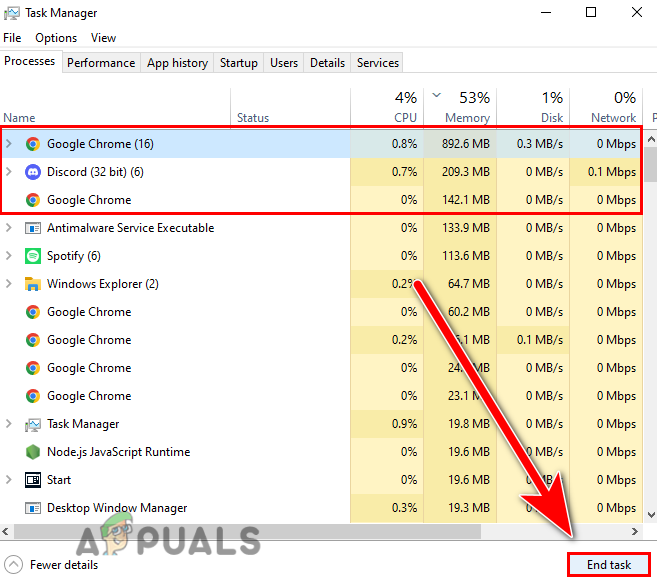Sort by the CPU column header
This screenshot has height=588, width=657.
[387, 107]
